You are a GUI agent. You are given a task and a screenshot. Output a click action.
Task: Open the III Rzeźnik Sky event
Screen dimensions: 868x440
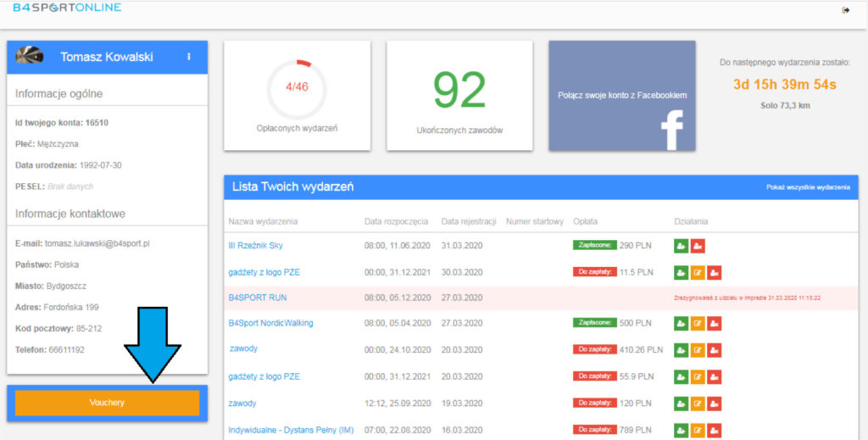tap(255, 246)
